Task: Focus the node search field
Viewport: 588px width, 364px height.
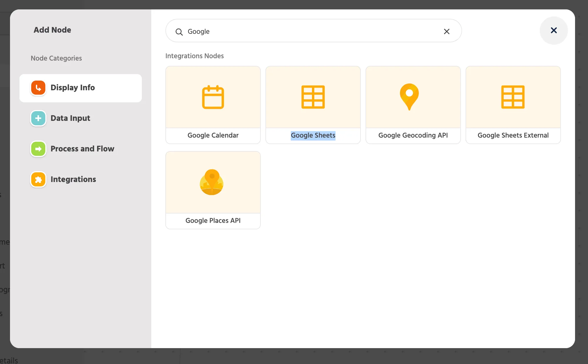Action: point(313,31)
